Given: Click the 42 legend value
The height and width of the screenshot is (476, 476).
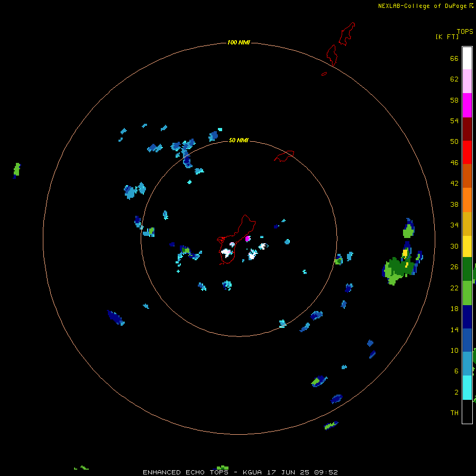Looking at the screenshot, I should coord(454,184).
